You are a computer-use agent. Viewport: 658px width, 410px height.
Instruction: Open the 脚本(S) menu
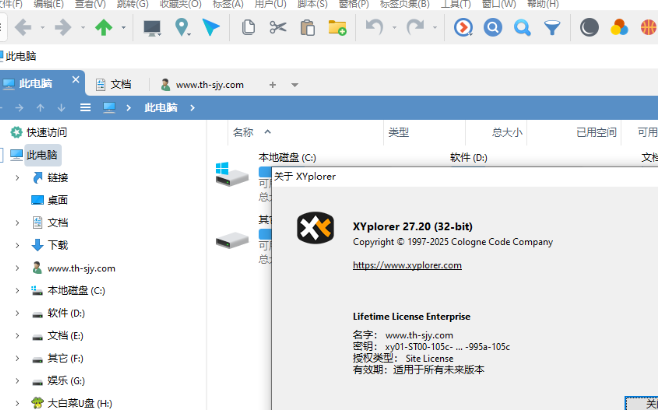tap(312, 4)
